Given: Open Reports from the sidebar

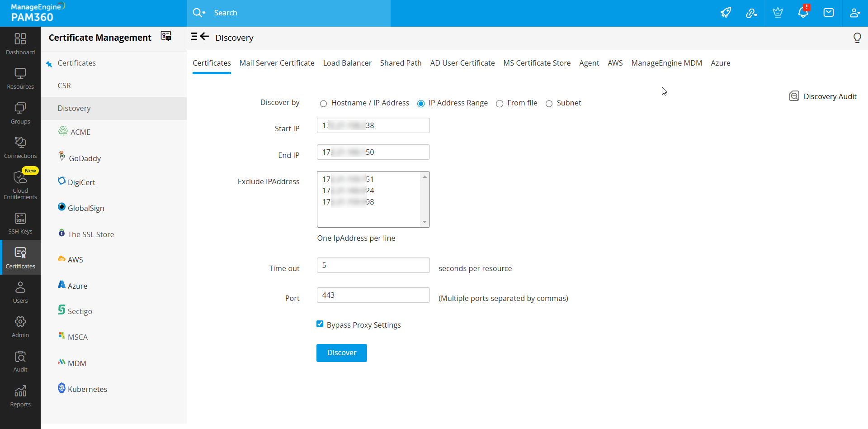Looking at the screenshot, I should (x=20, y=396).
